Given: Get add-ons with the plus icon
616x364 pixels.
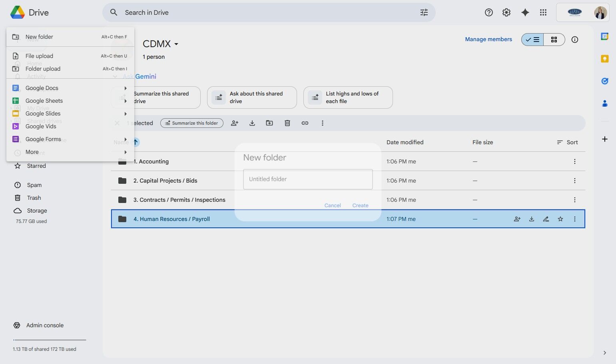Looking at the screenshot, I should (x=605, y=139).
